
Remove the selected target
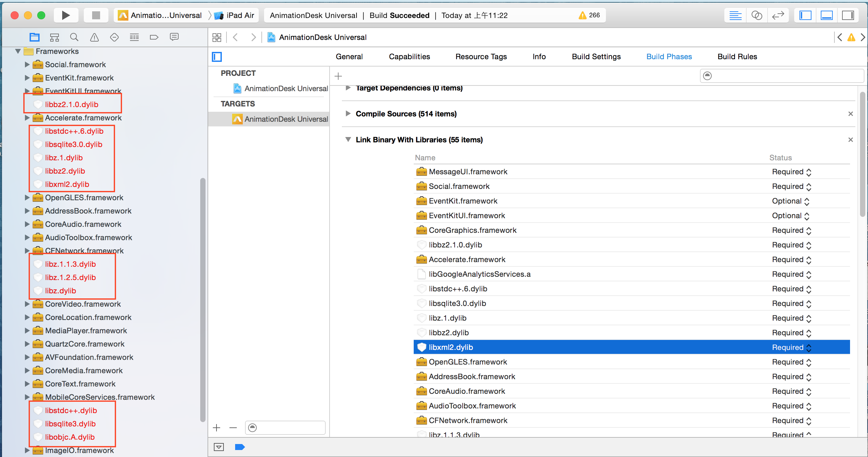tap(233, 428)
